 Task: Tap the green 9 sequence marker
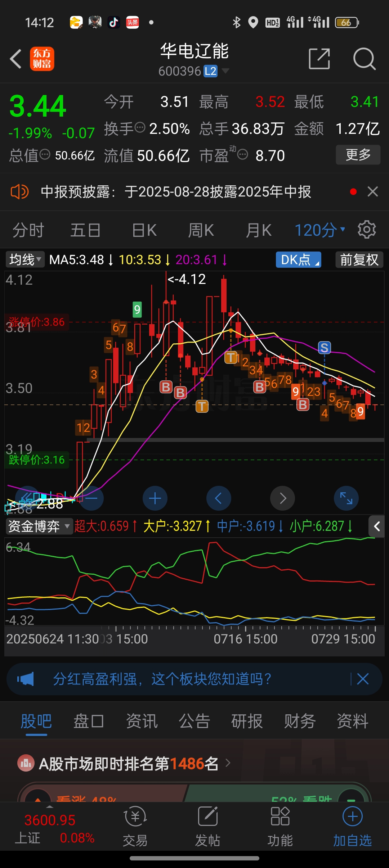137,309
